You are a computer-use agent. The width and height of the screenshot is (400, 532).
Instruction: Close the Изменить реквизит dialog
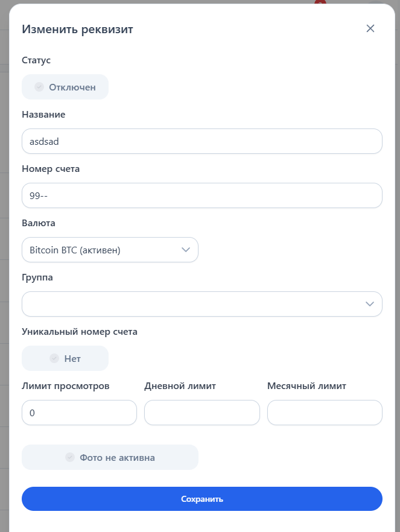pyautogui.click(x=370, y=28)
